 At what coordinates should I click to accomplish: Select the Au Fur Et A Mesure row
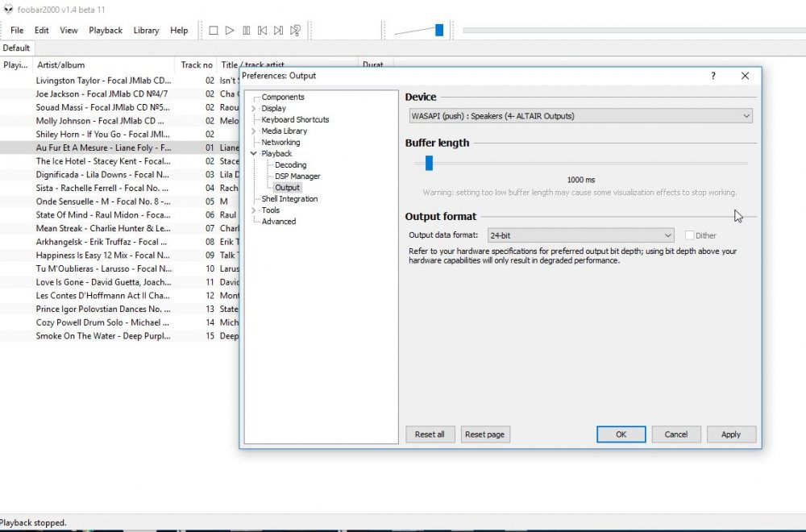[x=119, y=148]
